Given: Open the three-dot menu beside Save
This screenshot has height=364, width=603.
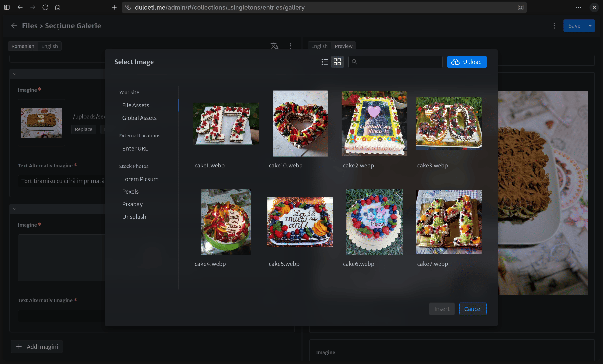Looking at the screenshot, I should click(x=554, y=26).
